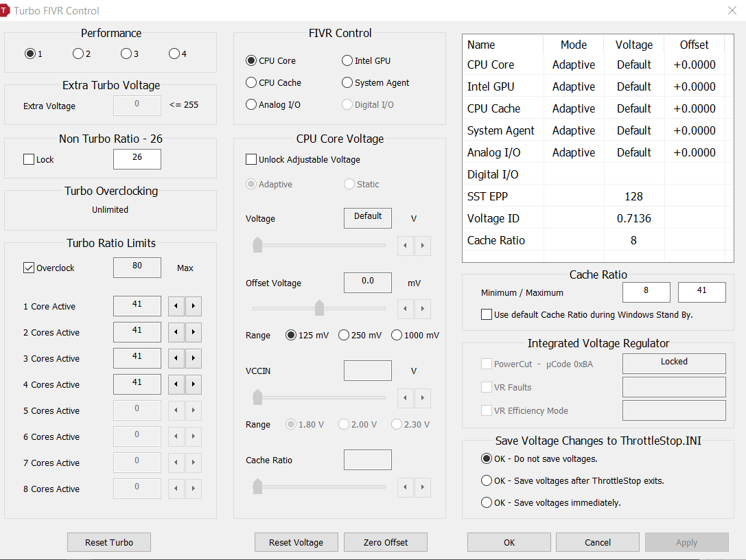Click the Reset Turbo button
The height and width of the screenshot is (560, 746).
[x=109, y=542]
